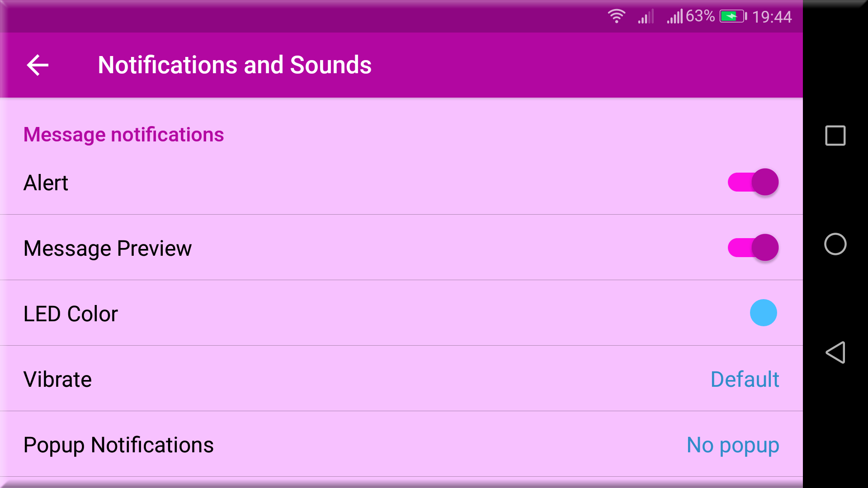Open Popup Notifications options
Viewport: 868px width, 488px height.
pos(733,445)
